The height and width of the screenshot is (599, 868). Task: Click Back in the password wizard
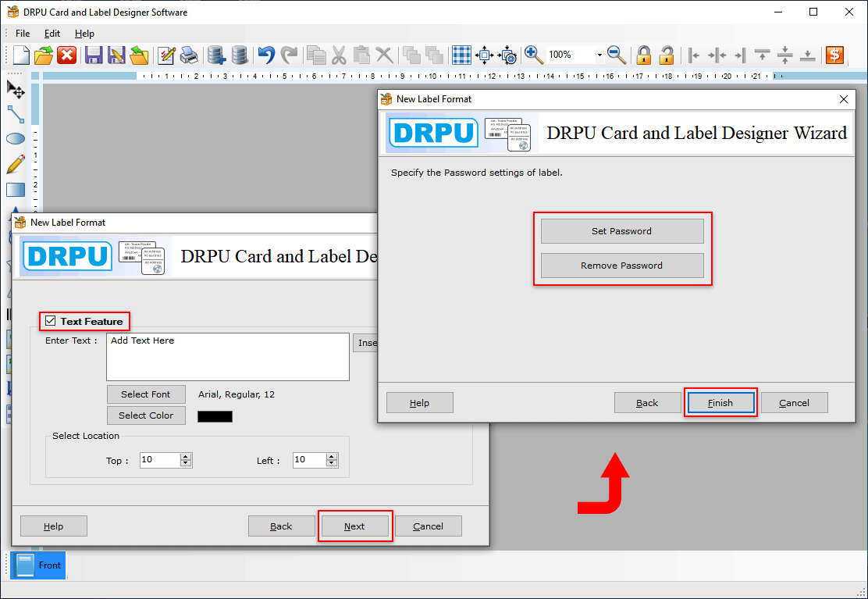pyautogui.click(x=647, y=403)
